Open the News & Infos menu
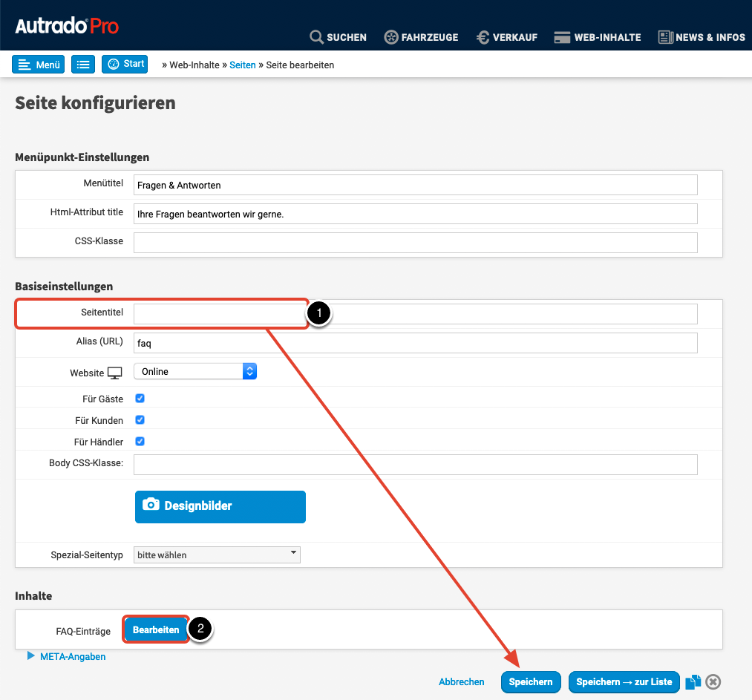This screenshot has height=700, width=752. [702, 37]
